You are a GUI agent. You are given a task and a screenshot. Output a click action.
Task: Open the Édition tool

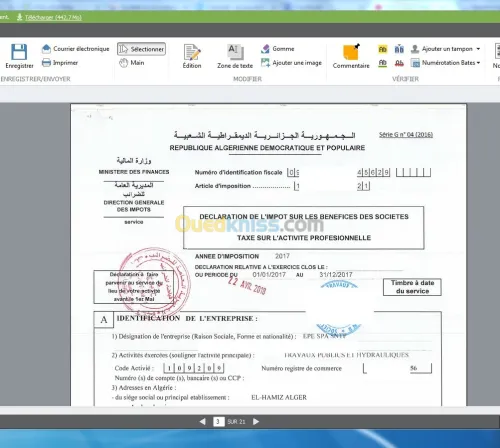[x=192, y=57]
